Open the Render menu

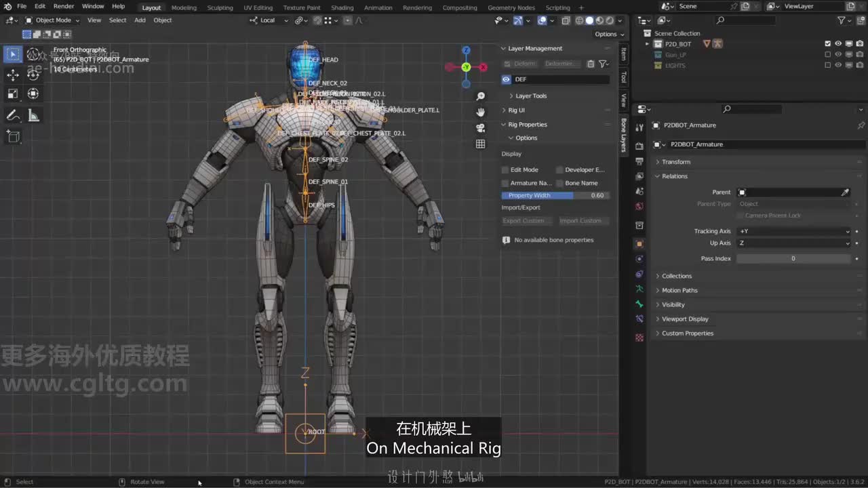coord(64,6)
